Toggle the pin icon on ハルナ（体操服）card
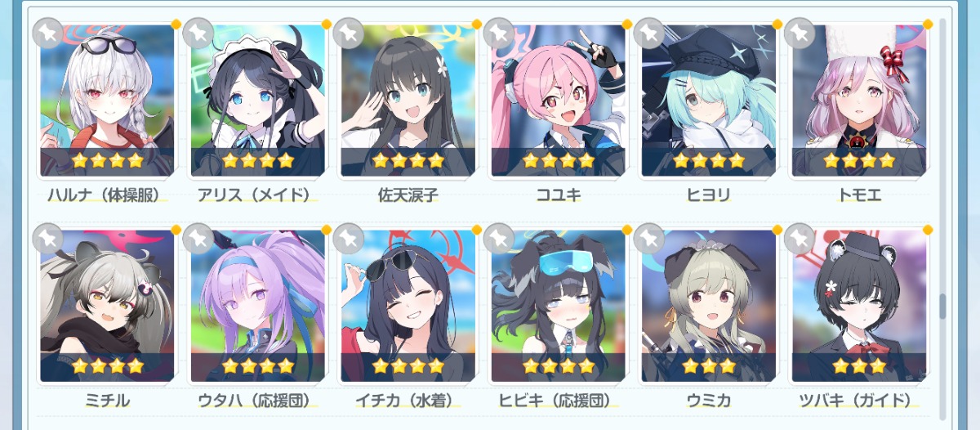This screenshot has height=430, width=980. tap(47, 34)
